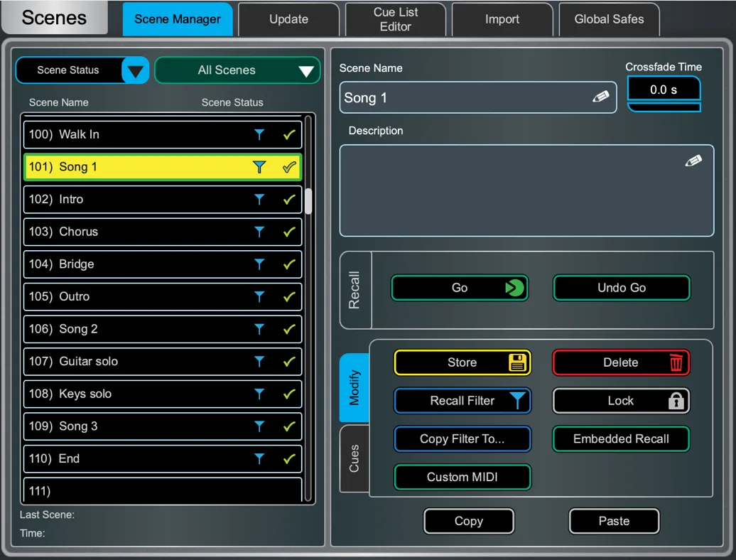Open the Global Safes tab
736x560 pixels.
pyautogui.click(x=610, y=19)
